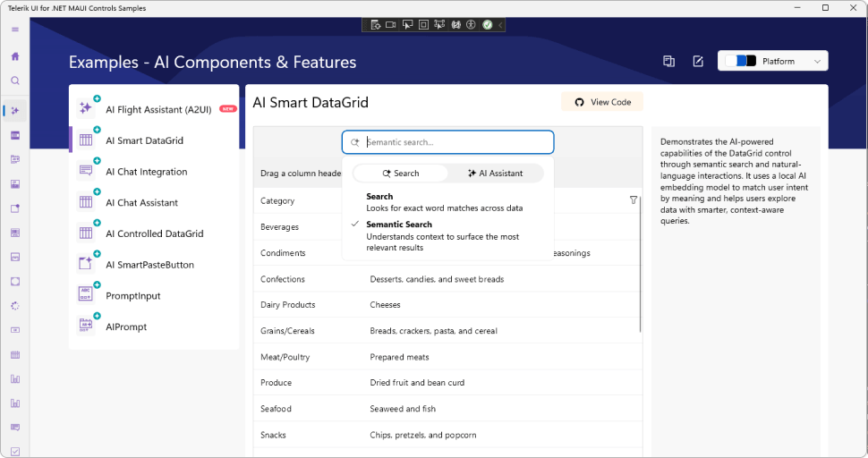Click the edit pencil icon in header

[x=698, y=62]
